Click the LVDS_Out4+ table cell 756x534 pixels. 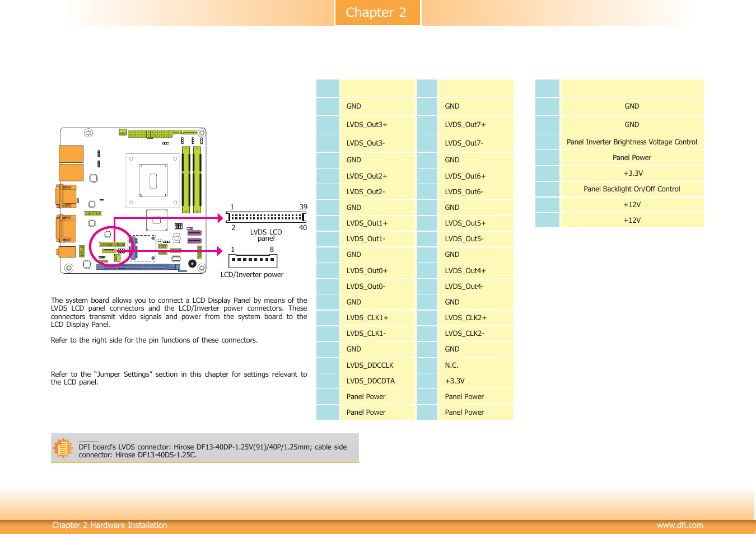tap(476, 271)
